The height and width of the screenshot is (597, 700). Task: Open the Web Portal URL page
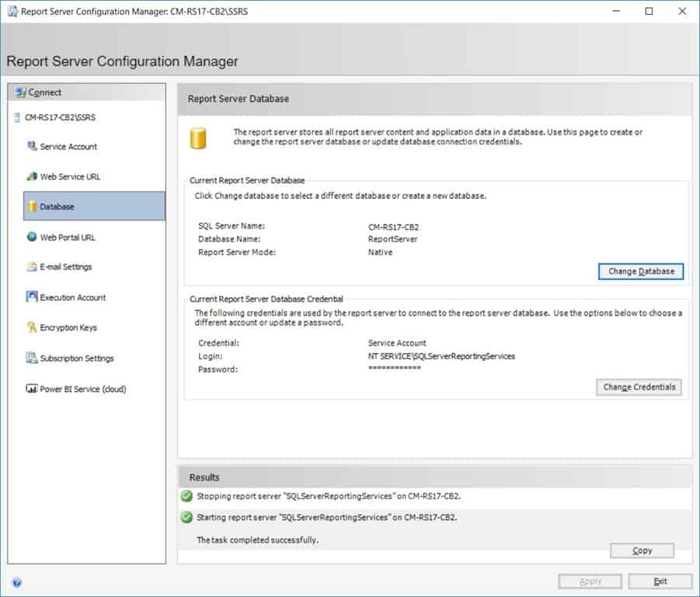tap(68, 238)
